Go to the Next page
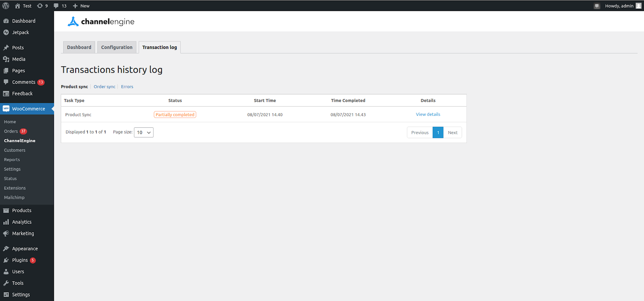Viewport: 644px width, 301px height. 452,133
